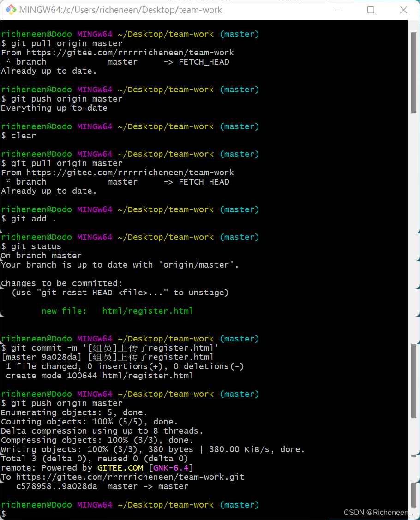Click the final empty '$' prompt line
The height and width of the screenshot is (520, 420).
point(4,514)
